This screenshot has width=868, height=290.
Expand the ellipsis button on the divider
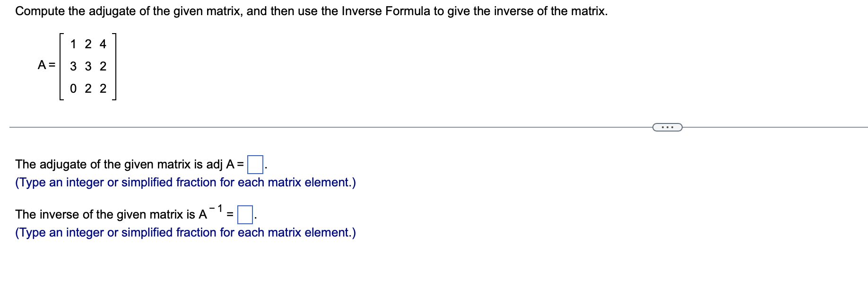[667, 127]
